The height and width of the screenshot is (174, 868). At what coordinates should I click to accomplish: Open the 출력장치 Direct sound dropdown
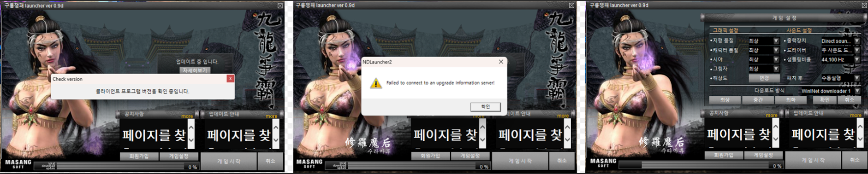point(840,41)
